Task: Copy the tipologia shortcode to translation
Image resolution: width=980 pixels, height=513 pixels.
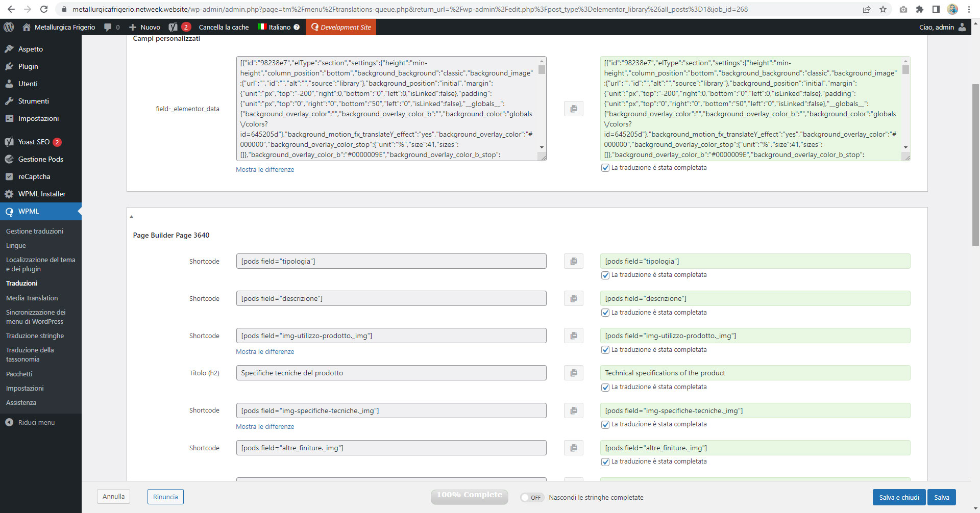Action: pos(573,261)
